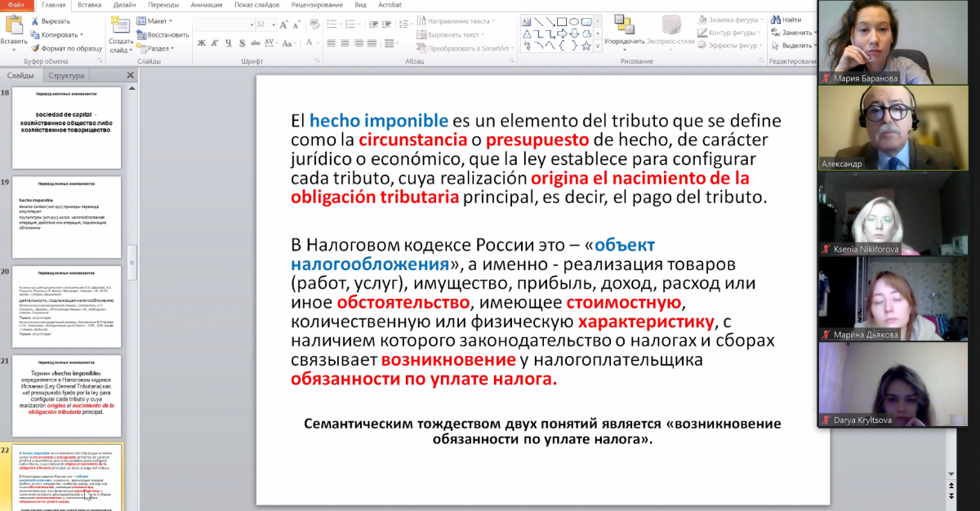Screen dimensions: 980x511
Task: Select the straight Line shape
Action: pyautogui.click(x=538, y=21)
